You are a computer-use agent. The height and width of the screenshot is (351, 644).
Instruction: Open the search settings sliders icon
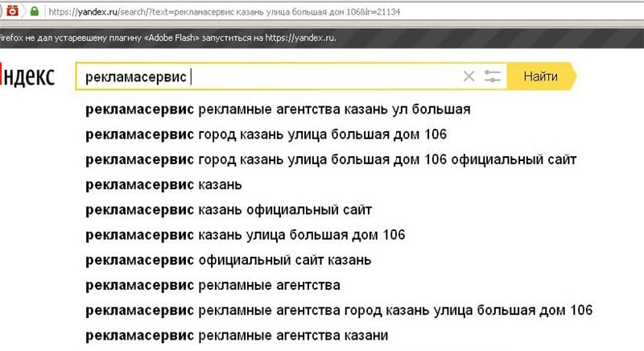coord(492,76)
